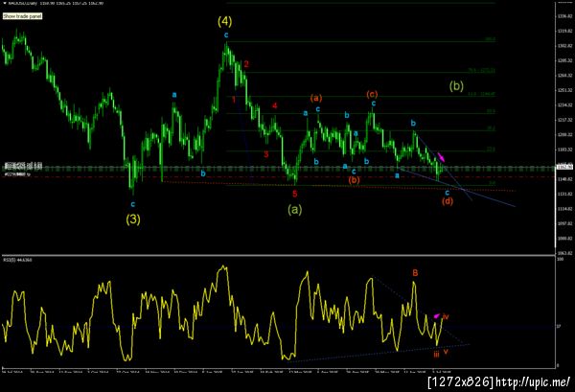575x392 pixels.
Task: Click the orange (c) label above the peak
Action: coord(372,94)
